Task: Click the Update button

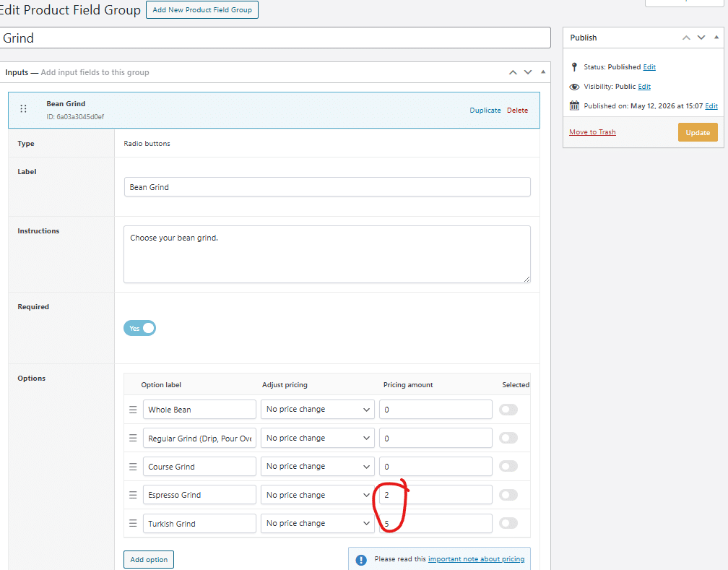Action: click(x=698, y=132)
